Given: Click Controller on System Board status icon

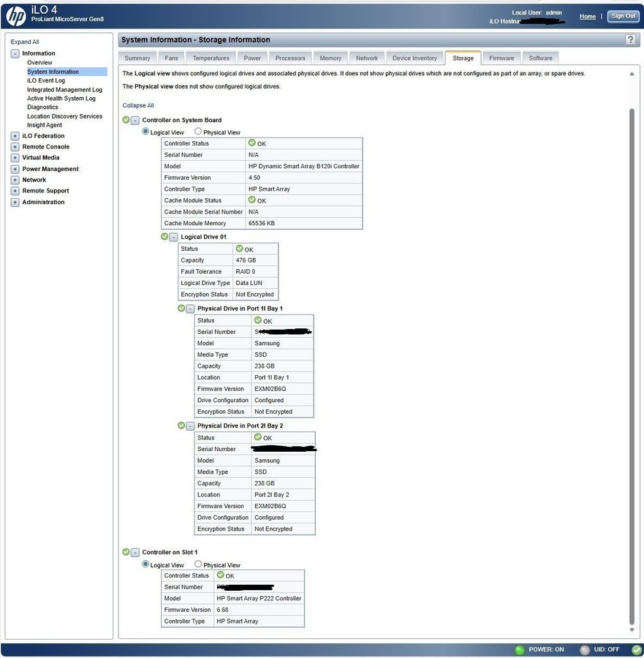Looking at the screenshot, I should (x=126, y=120).
